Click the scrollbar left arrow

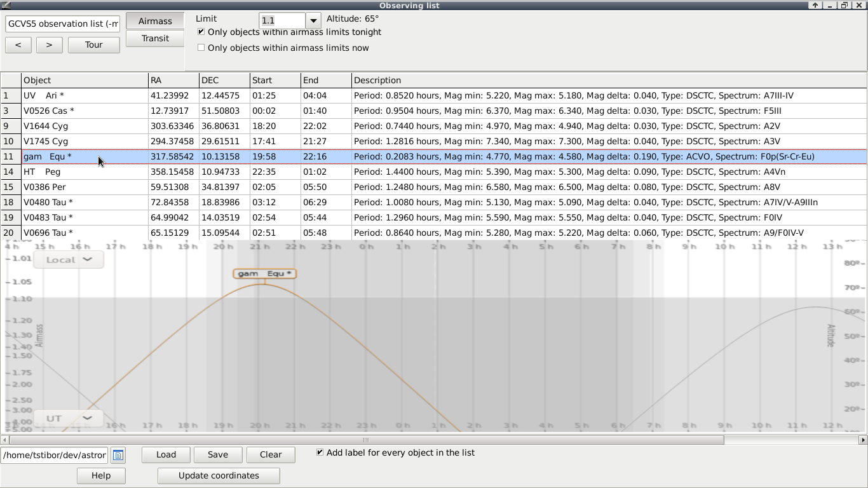click(x=4, y=440)
